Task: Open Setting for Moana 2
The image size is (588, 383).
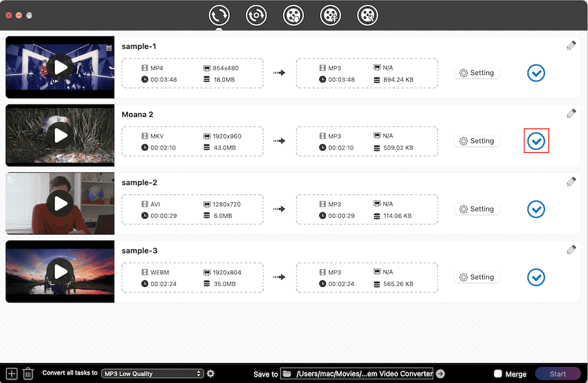Action: pos(477,141)
